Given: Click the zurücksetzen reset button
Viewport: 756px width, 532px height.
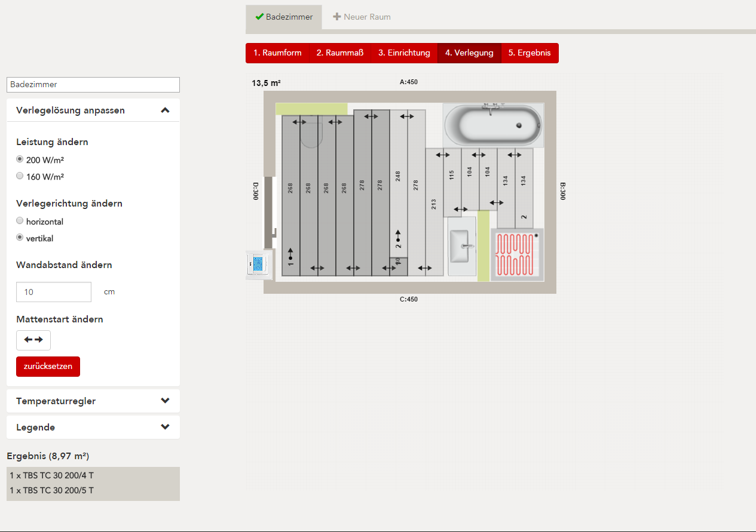Looking at the screenshot, I should click(48, 366).
